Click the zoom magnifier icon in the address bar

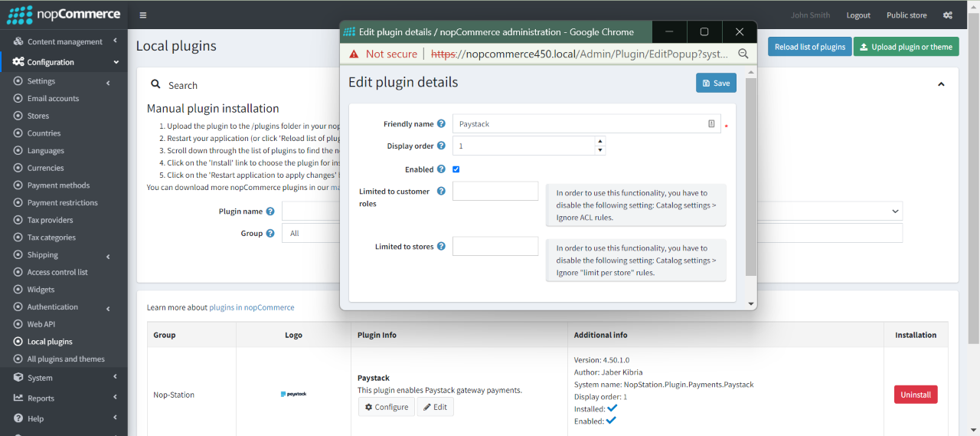tap(743, 54)
